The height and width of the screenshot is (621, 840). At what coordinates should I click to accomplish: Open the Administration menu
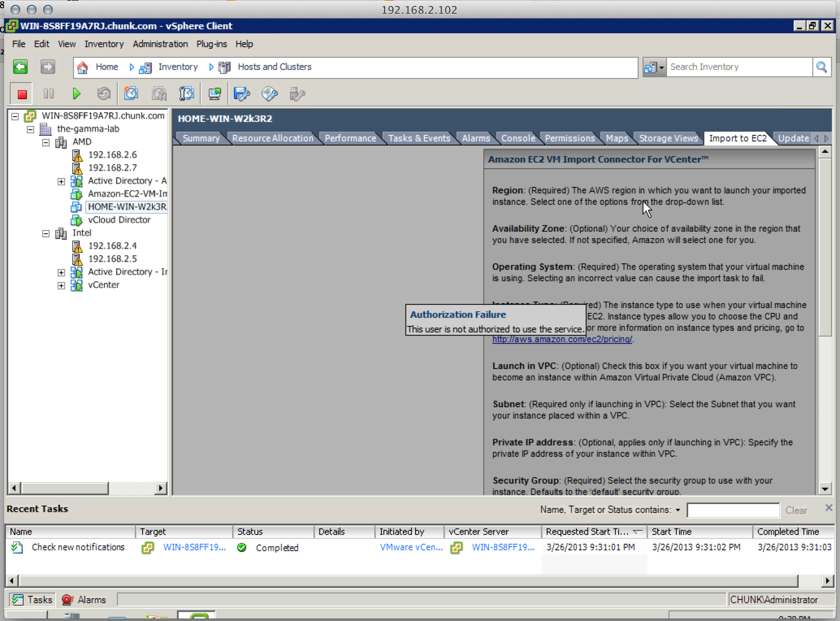coord(160,44)
